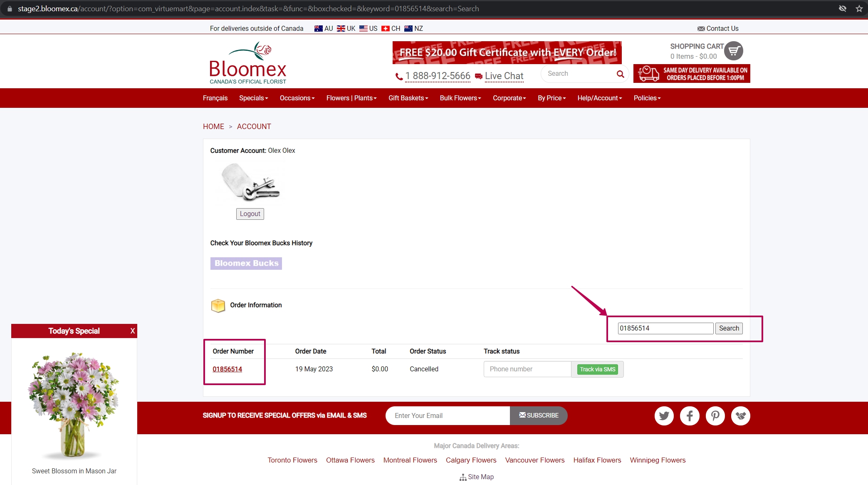Click the magnifier search icon
The image size is (868, 485).
coord(620,74)
